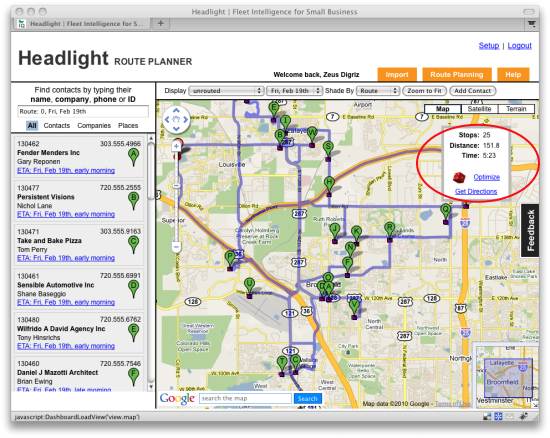Click the red dice Optimize icon
Image resolution: width=550 pixels, height=438 pixels.
(x=459, y=177)
